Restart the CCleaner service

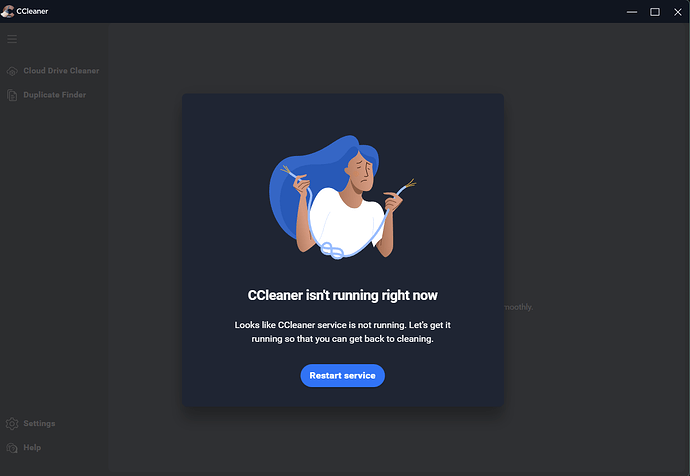[x=342, y=376]
